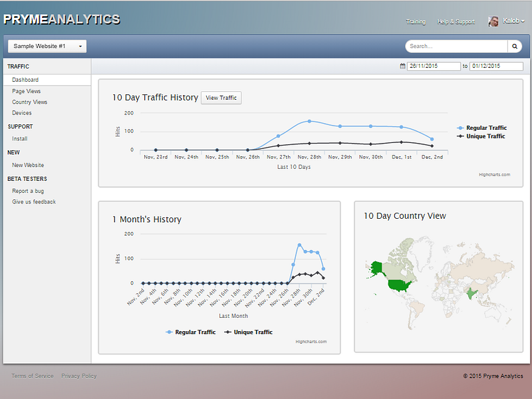Open the Training link
This screenshot has width=532, height=399.
416,22
